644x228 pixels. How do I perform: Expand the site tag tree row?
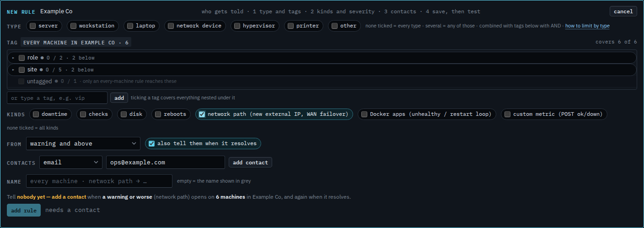click(13, 70)
